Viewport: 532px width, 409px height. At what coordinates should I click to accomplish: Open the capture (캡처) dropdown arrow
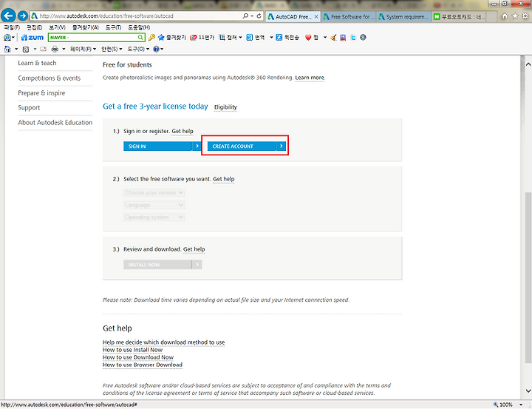tap(241, 38)
